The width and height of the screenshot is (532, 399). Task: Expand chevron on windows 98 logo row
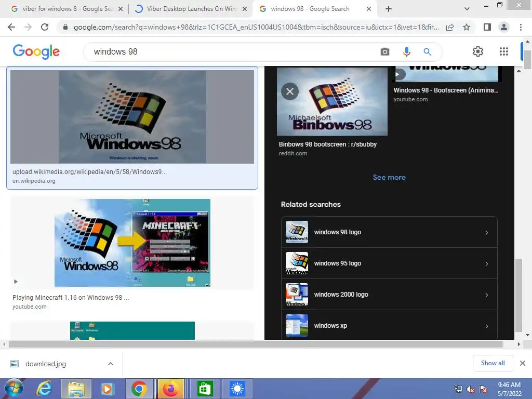click(x=486, y=233)
